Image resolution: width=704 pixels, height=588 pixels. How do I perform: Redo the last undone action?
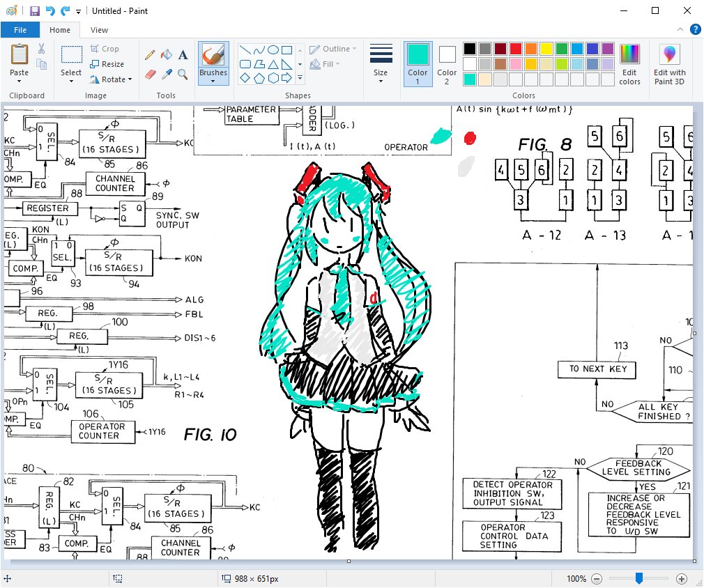click(x=66, y=10)
